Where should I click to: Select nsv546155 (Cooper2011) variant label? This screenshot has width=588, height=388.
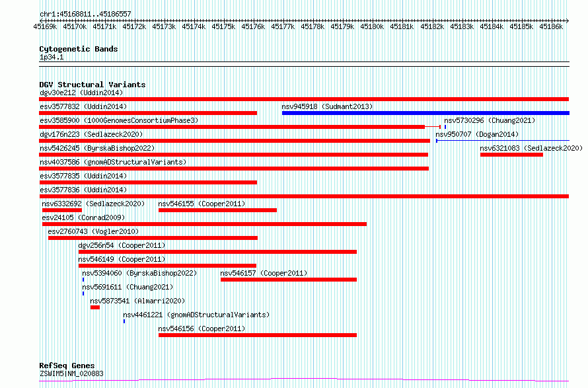pyautogui.click(x=202, y=204)
